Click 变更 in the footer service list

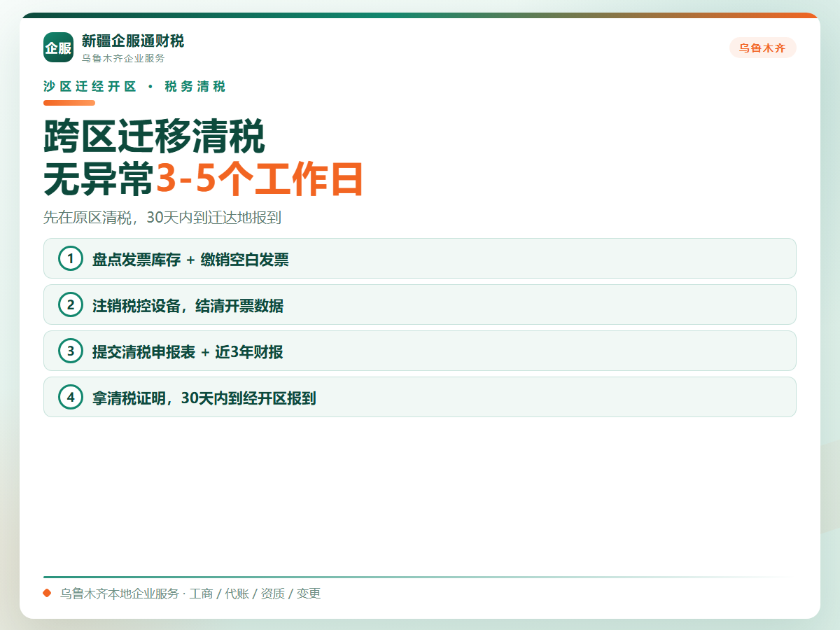pyautogui.click(x=309, y=594)
